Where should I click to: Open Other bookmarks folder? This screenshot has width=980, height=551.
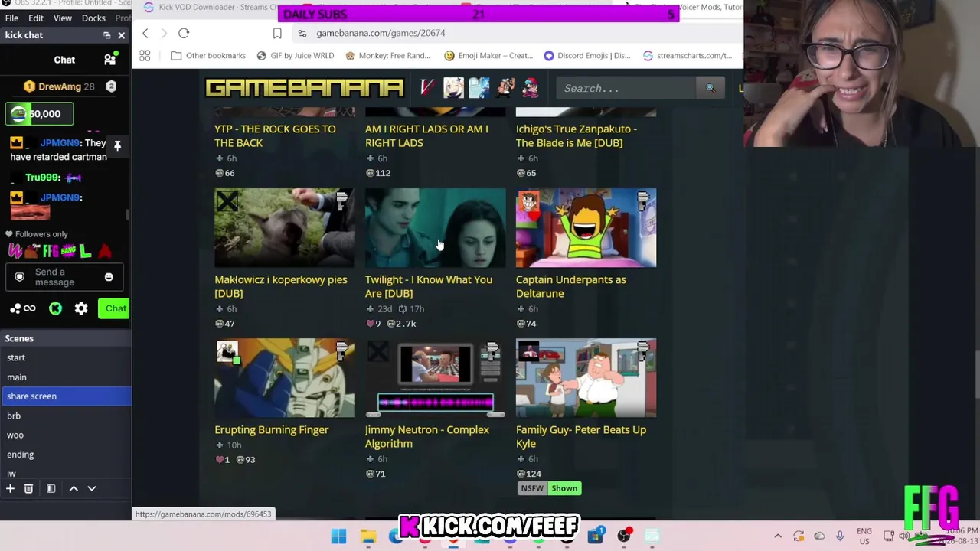click(208, 55)
